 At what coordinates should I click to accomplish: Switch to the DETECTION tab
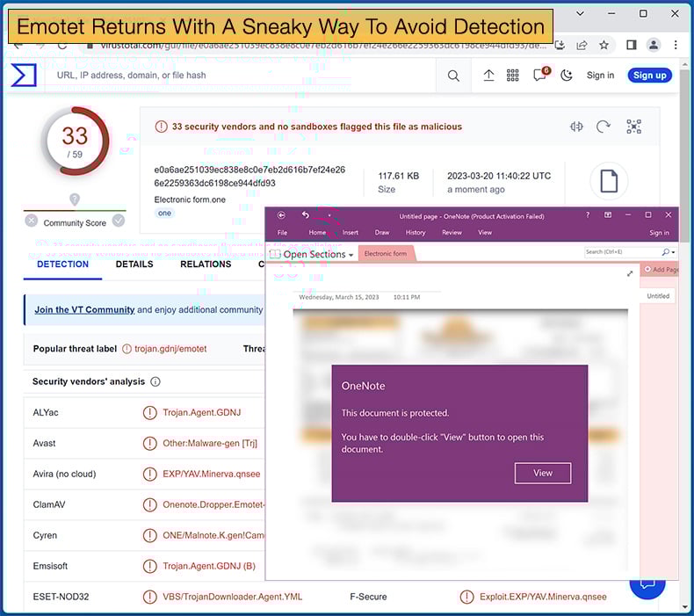[x=62, y=265]
